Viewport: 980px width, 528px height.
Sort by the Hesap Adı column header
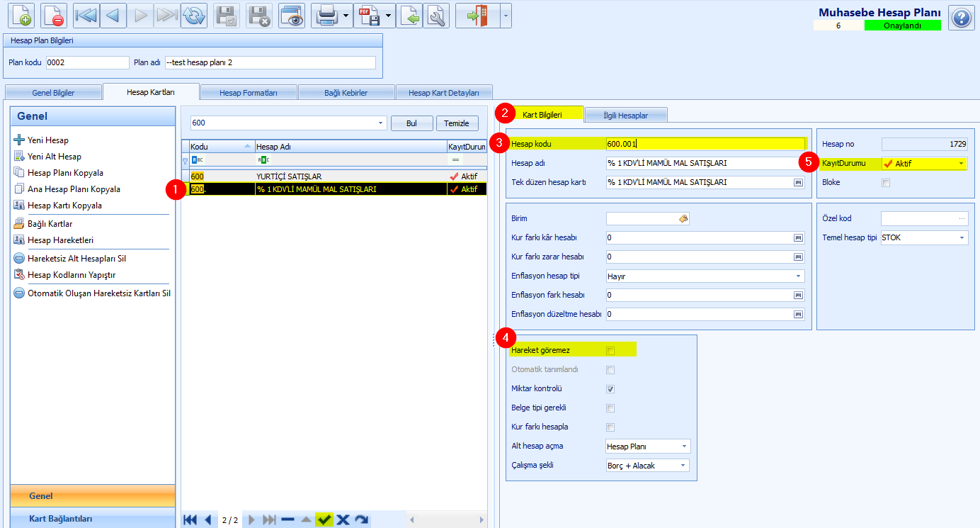(350, 147)
